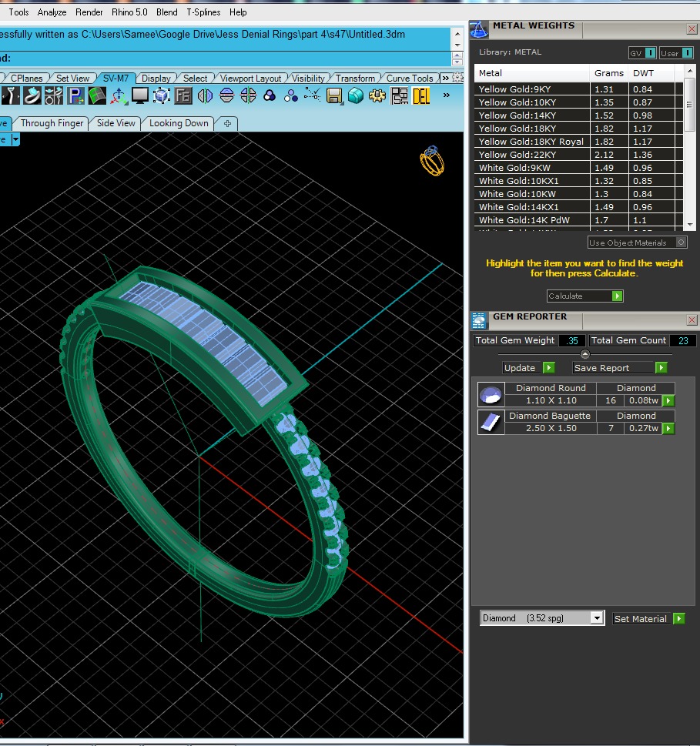The width and height of the screenshot is (700, 746).
Task: Select the bounding box cube icon
Action: click(x=162, y=95)
